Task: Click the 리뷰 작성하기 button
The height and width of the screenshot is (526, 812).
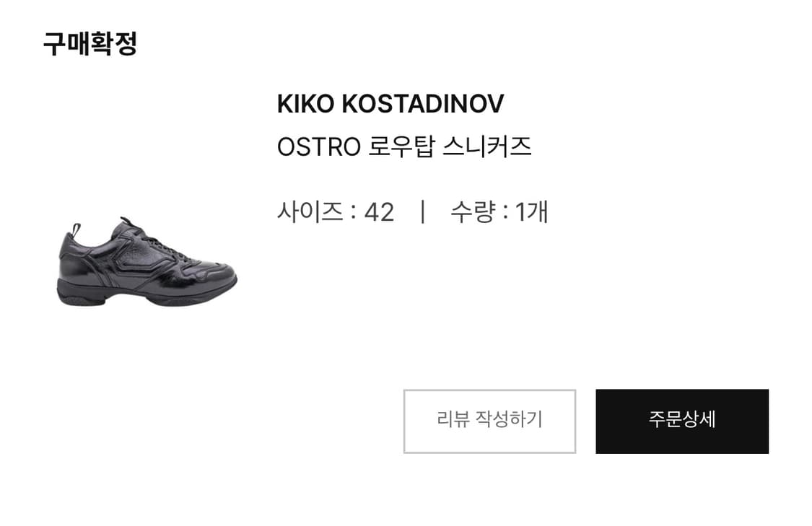Action: tap(489, 421)
